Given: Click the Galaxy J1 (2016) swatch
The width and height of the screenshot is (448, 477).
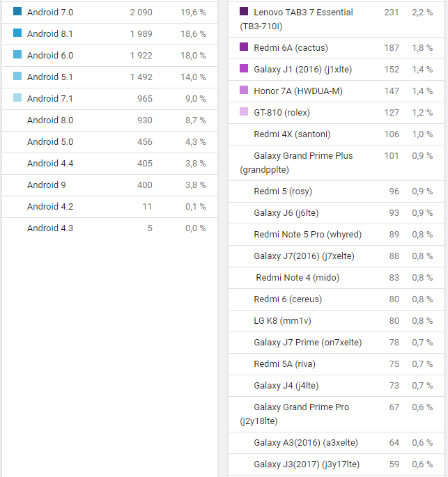Looking at the screenshot, I should pos(244,68).
